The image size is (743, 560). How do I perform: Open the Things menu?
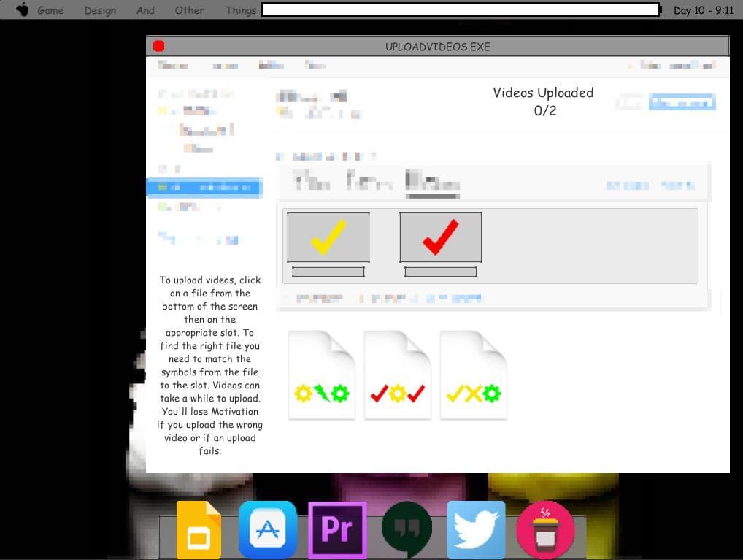point(241,10)
